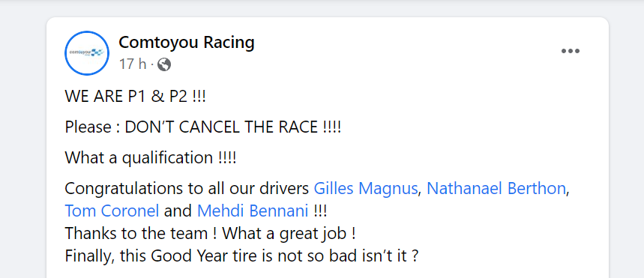Visit Mehdi Bennani tagged profile
644x278 pixels.
pos(253,211)
